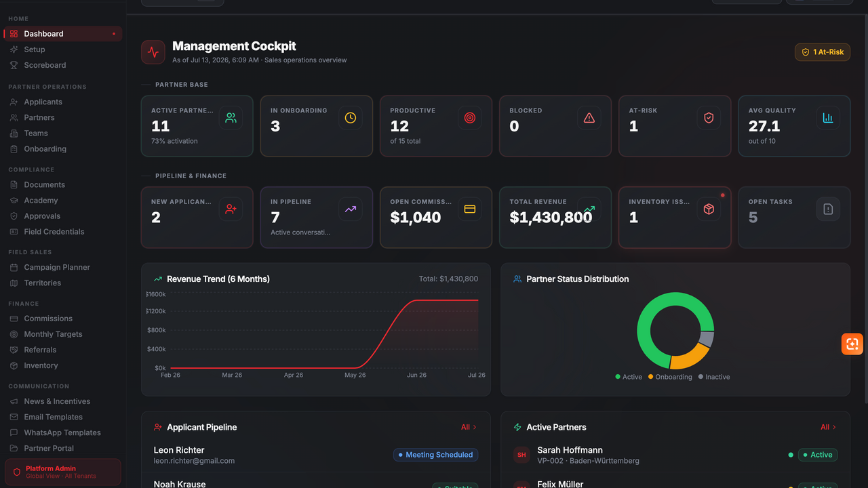Image resolution: width=868 pixels, height=488 pixels.
Task: Click the New Applicants user-plus icon
Action: point(231,209)
